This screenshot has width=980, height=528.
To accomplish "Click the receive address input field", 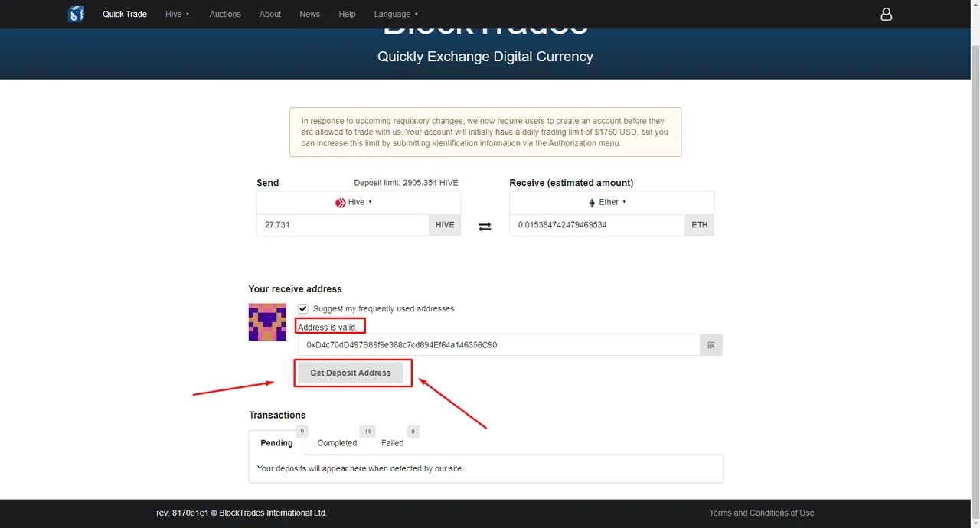I will [499, 345].
